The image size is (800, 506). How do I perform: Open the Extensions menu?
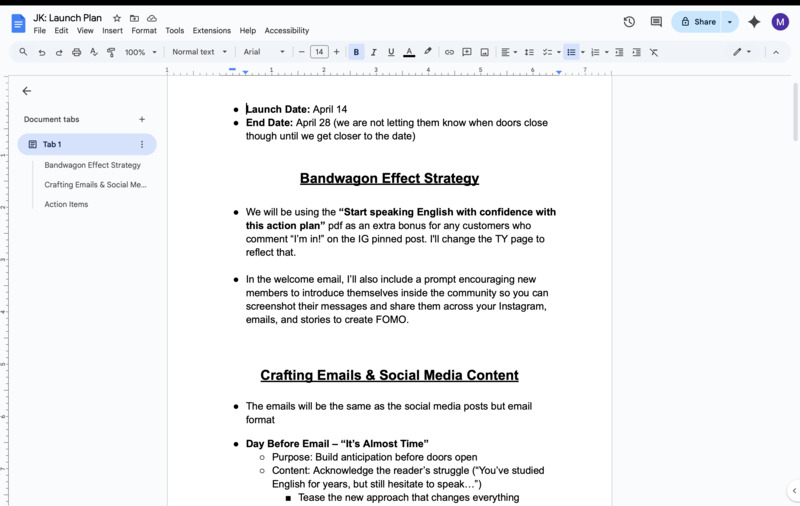(x=212, y=31)
